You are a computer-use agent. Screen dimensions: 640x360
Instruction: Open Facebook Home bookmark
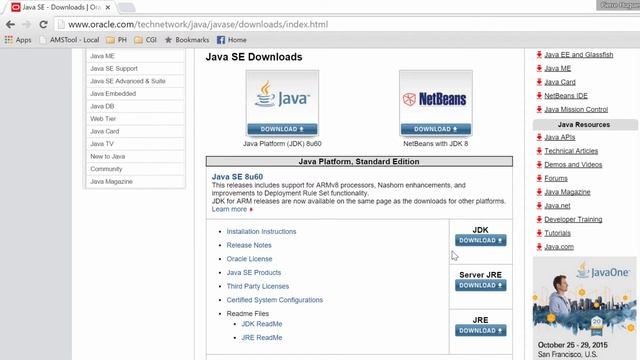click(231, 40)
